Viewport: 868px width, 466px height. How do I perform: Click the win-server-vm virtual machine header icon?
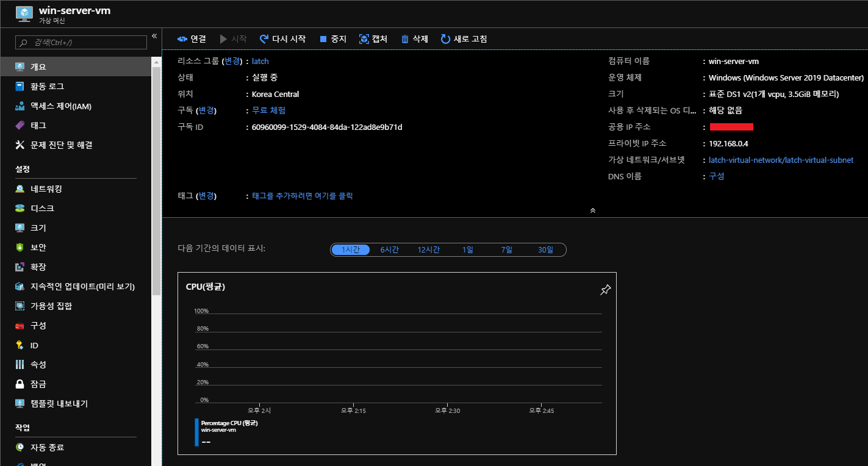[x=24, y=15]
